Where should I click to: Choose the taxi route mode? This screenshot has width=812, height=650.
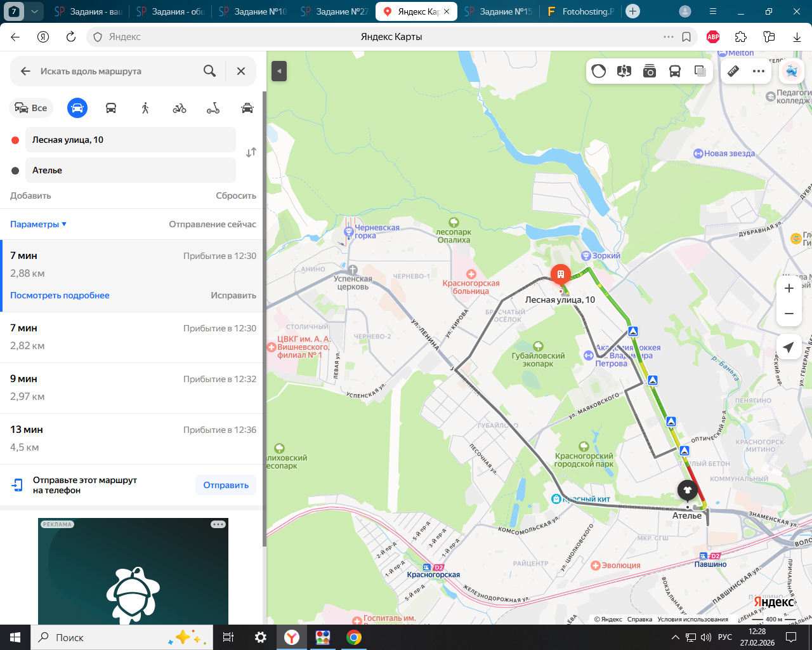click(247, 108)
